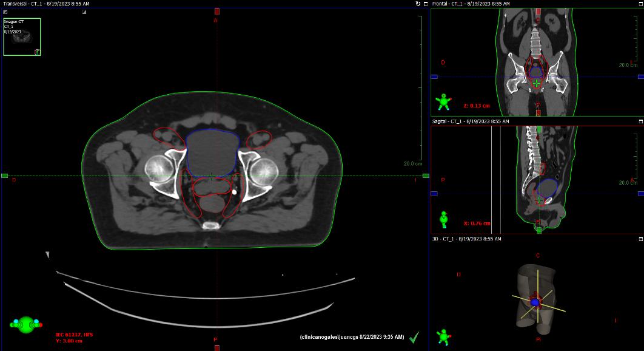Click the patient orientation figure in Transversal view
The height and width of the screenshot is (351, 644).
click(x=26, y=324)
